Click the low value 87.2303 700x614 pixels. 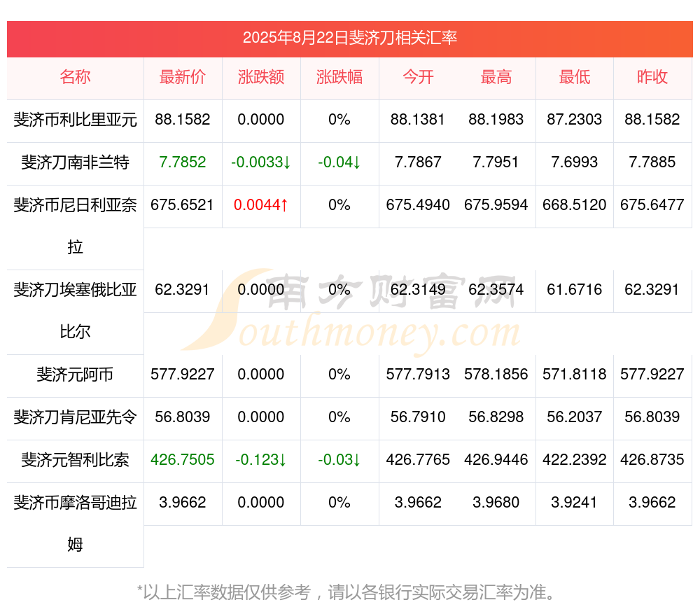click(575, 120)
